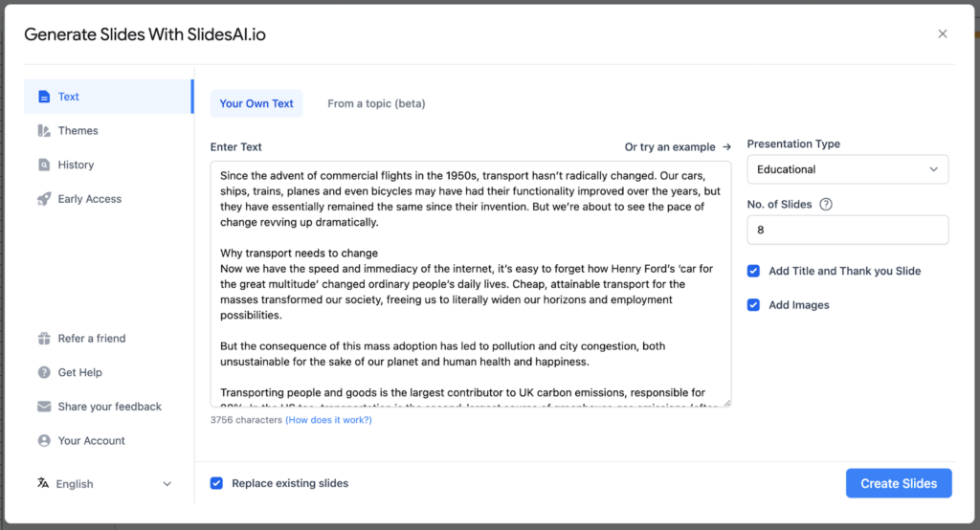
Task: Open the Presentation Type dropdown
Action: tap(847, 169)
